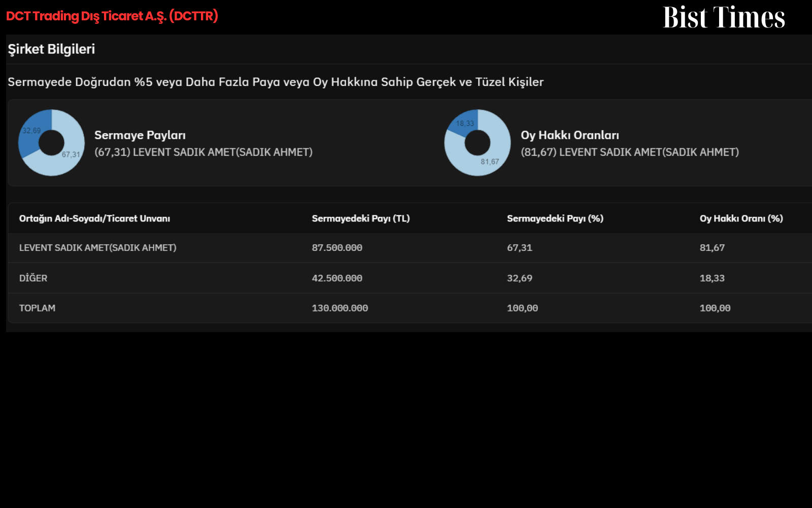Click the 18,33 table cell

(712, 278)
